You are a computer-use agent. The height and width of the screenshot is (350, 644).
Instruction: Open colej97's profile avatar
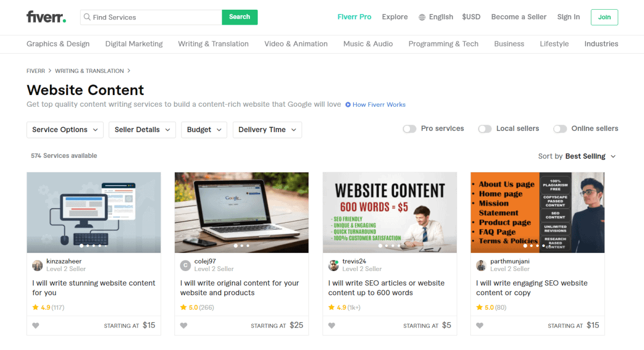[x=185, y=265]
